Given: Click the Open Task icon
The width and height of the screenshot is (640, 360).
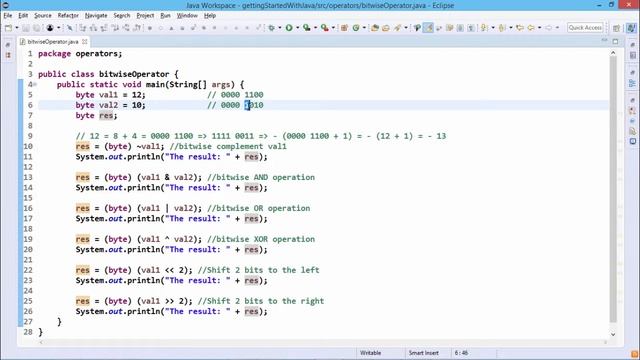Looking at the screenshot, I should pyautogui.click(x=386, y=28).
